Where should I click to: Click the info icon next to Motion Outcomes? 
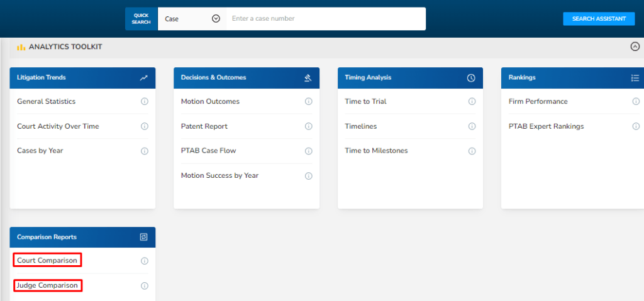[308, 101]
